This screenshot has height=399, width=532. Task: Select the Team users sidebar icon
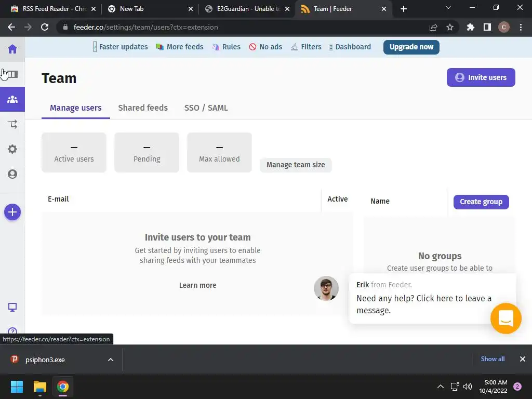(x=12, y=99)
